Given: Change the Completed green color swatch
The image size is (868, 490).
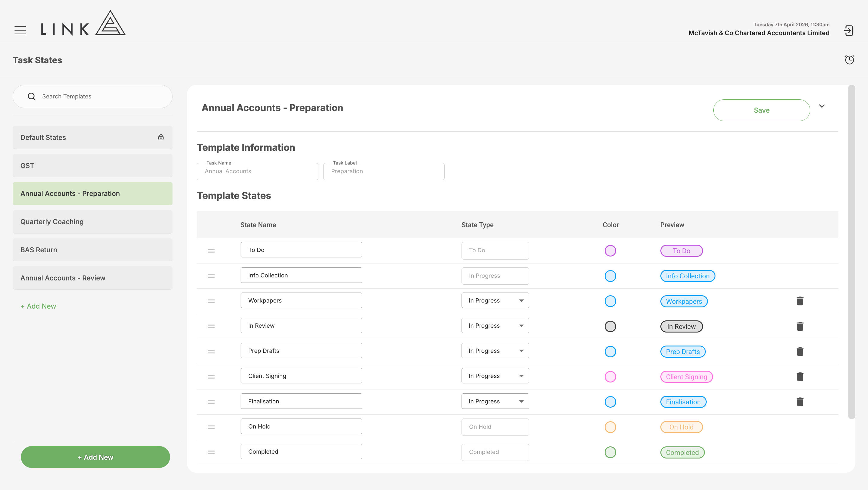Looking at the screenshot, I should (610, 452).
